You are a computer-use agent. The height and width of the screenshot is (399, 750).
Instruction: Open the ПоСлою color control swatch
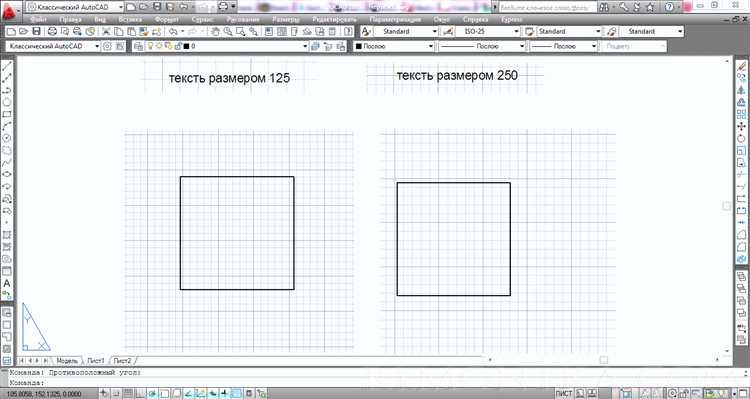[394, 46]
